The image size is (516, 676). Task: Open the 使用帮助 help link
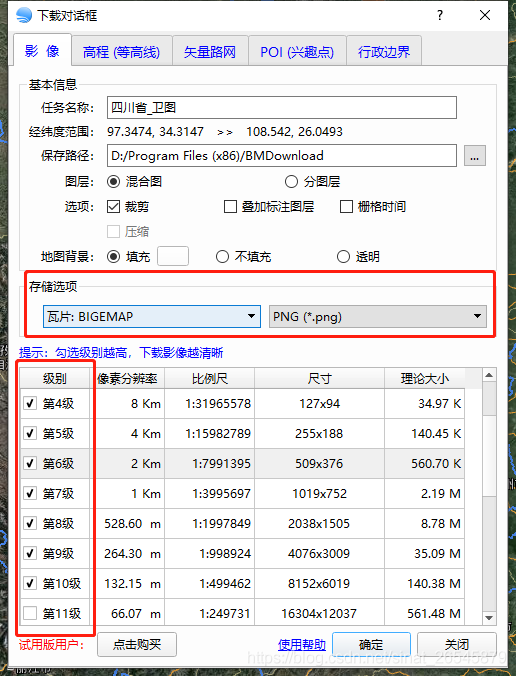coord(302,645)
